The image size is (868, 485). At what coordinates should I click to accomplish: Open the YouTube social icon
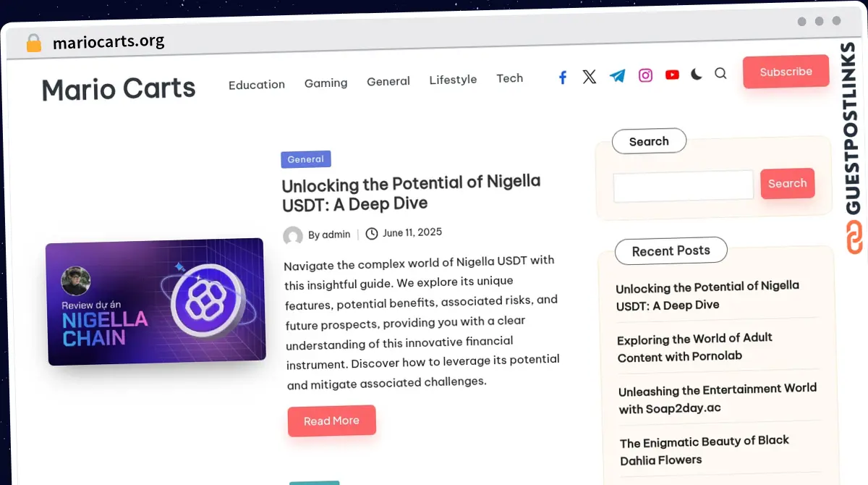click(672, 75)
